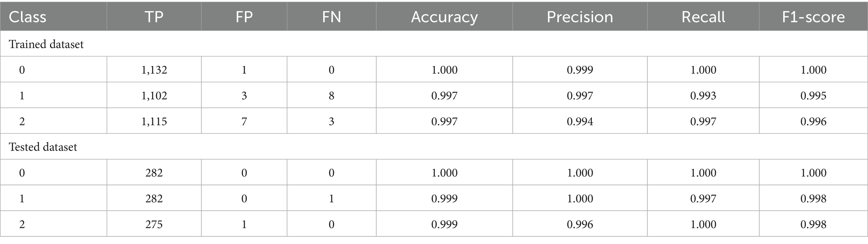868x244 pixels.
Task: Click the TP cell showing 1,102
Action: point(154,96)
